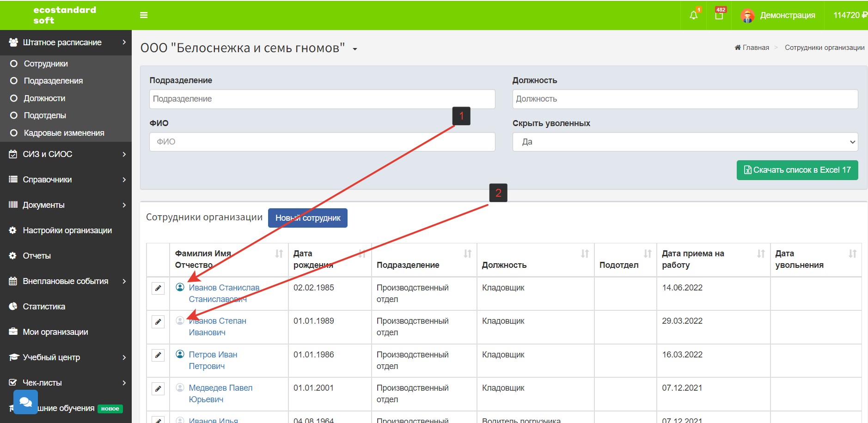Navigate to Кадровые изменения
The width and height of the screenshot is (868, 423).
coord(64,133)
